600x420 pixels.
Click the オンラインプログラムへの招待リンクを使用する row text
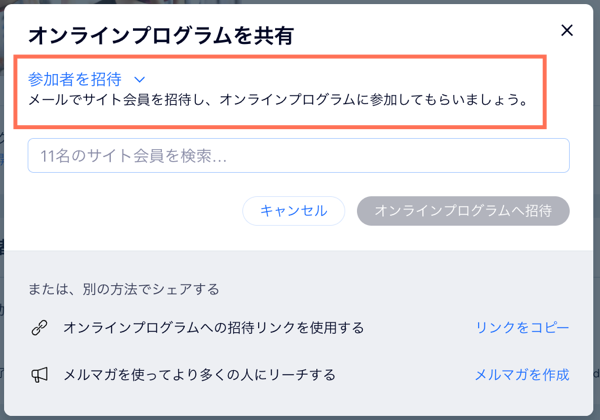[214, 328]
